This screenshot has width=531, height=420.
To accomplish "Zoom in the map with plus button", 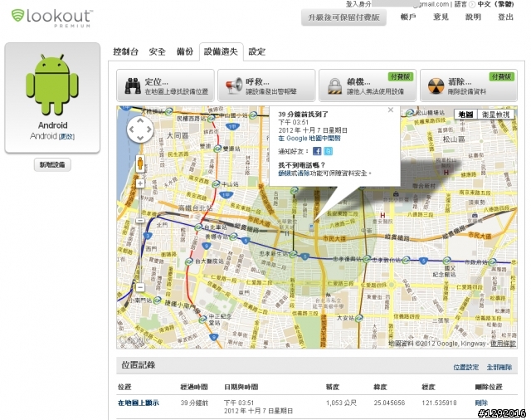I will click(140, 183).
